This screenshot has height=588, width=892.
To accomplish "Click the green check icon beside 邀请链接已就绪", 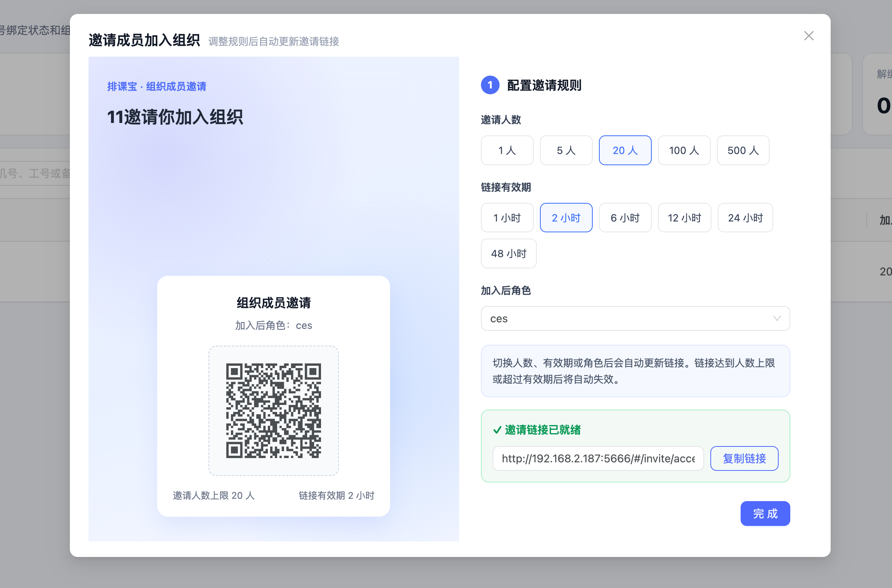I will pyautogui.click(x=497, y=430).
